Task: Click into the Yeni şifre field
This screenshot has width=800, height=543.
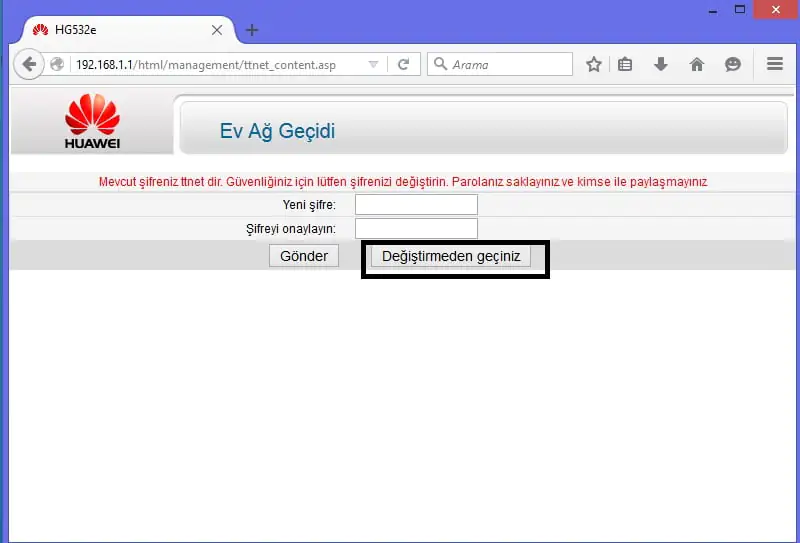Action: (416, 205)
